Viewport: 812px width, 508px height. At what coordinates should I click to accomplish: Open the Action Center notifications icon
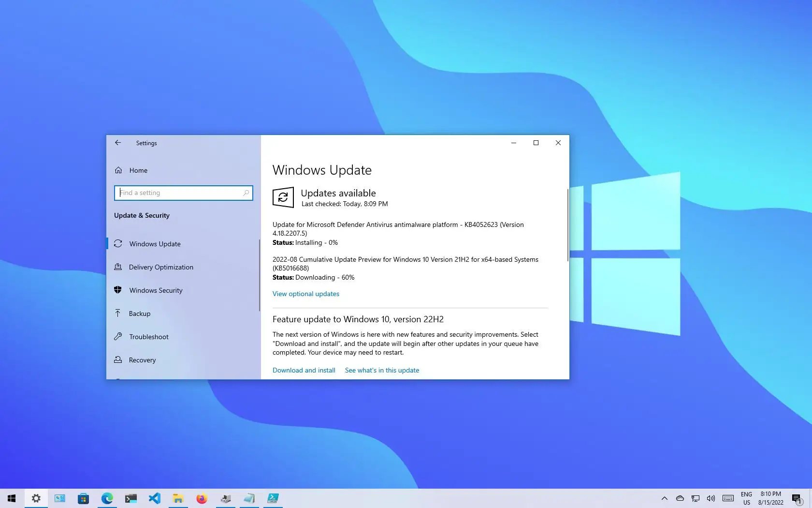(x=797, y=498)
